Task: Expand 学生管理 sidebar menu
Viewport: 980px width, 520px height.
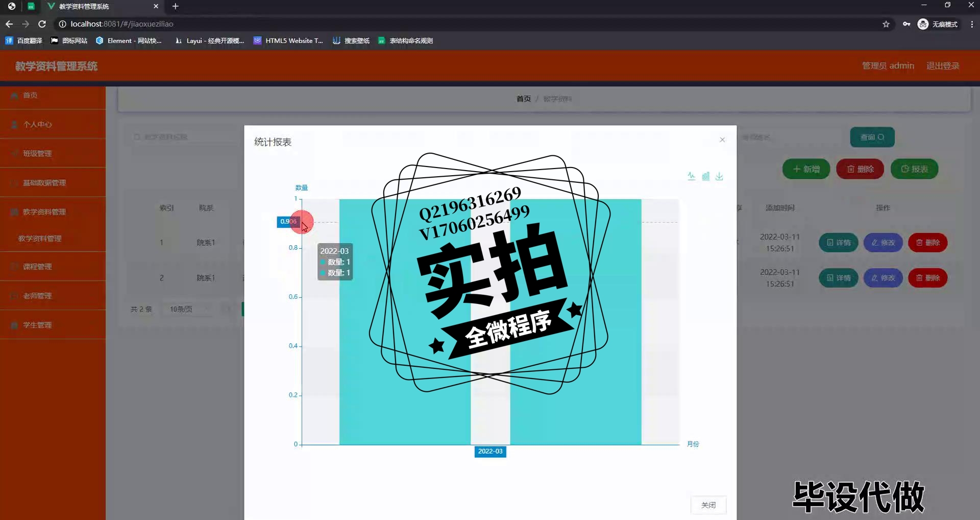Action: click(53, 325)
